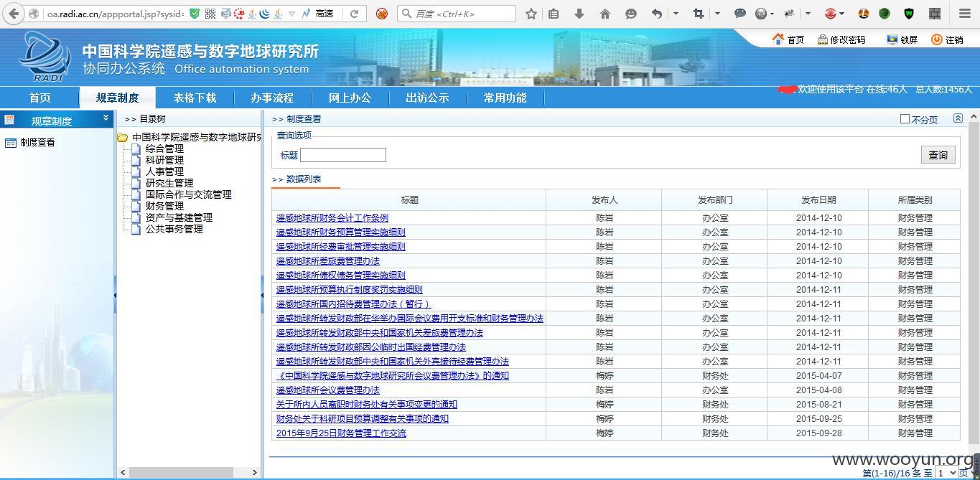Open the page number dropdown at bottom
The width and height of the screenshot is (980, 480).
(948, 473)
